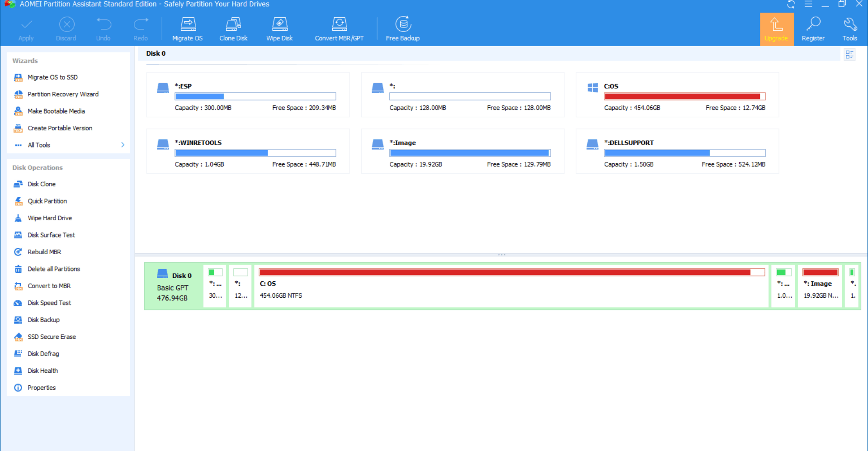The height and width of the screenshot is (451, 868).
Task: Start the Free Backup tool
Action: tap(403, 29)
